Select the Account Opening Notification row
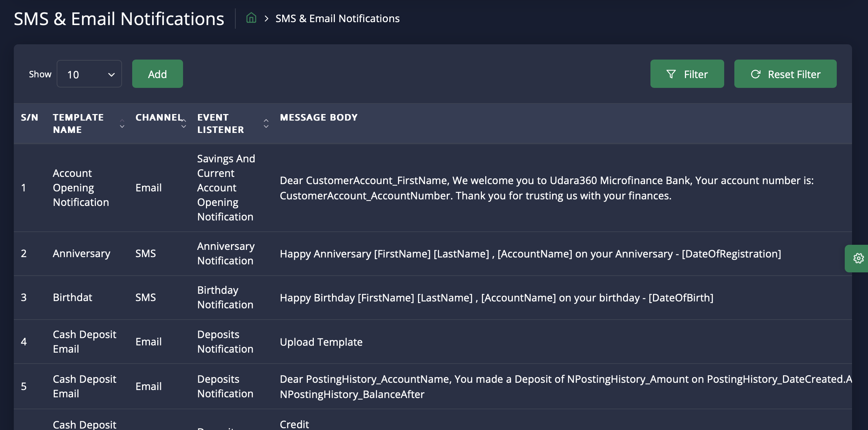 [x=81, y=188]
